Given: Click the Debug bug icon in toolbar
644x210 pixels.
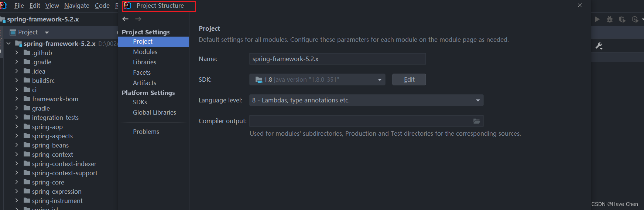Looking at the screenshot, I should (x=610, y=19).
